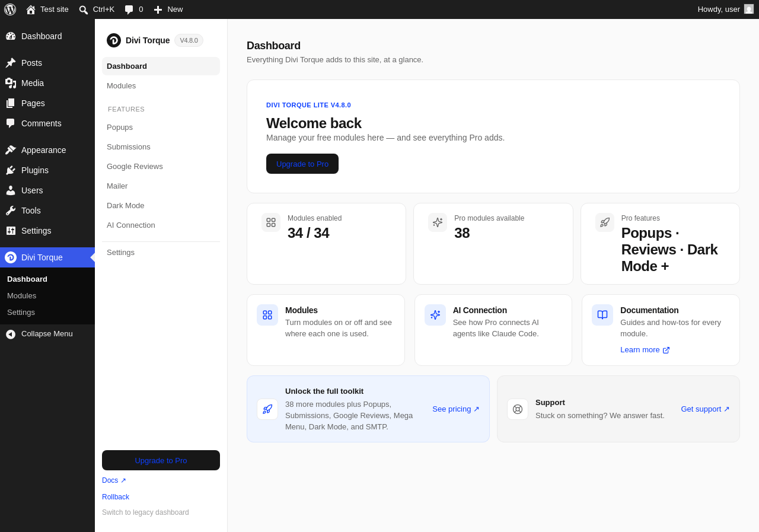Open Settings in Divi Torque panel
The height and width of the screenshot is (532, 759).
tap(161, 252)
